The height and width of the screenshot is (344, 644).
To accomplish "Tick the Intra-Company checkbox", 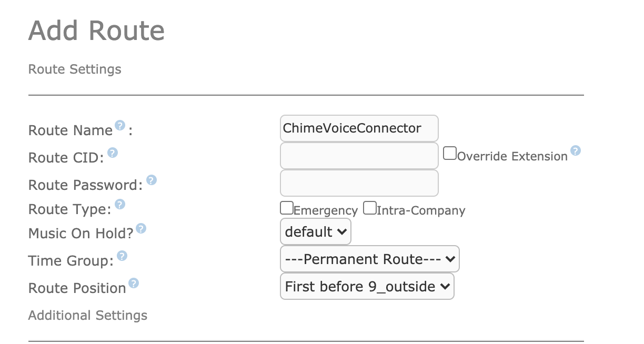I will [370, 208].
